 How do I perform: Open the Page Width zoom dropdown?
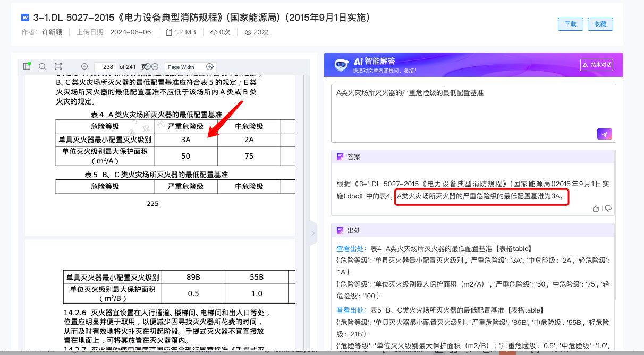(190, 66)
